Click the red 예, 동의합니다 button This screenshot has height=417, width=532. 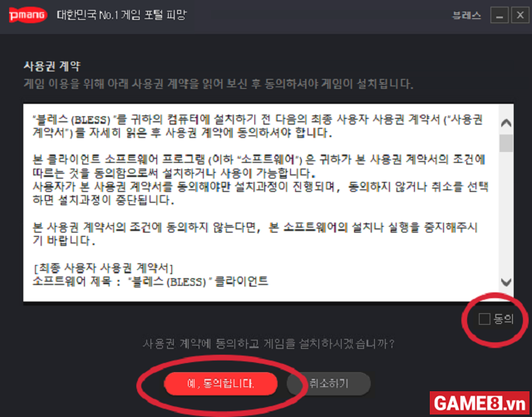[x=221, y=384]
